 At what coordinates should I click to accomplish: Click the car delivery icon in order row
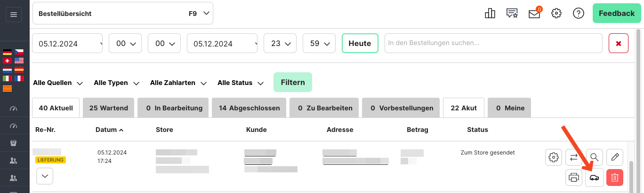594,178
